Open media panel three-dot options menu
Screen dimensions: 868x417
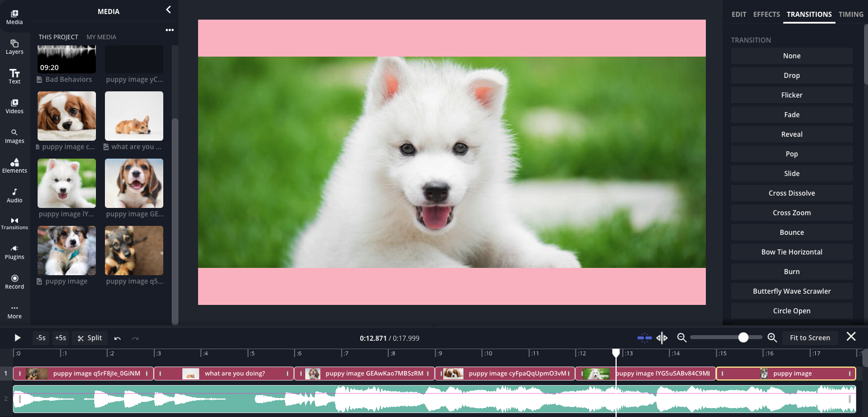pyautogui.click(x=169, y=30)
